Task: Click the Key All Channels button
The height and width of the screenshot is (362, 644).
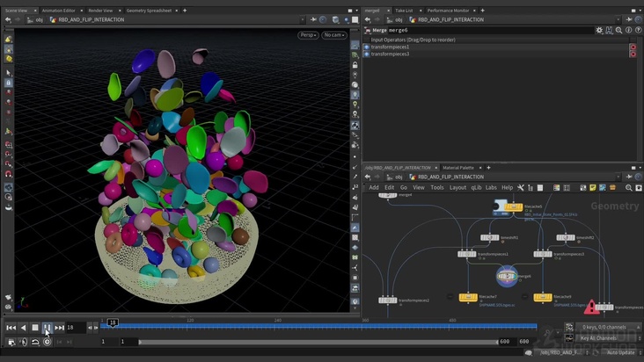Action: coord(598,338)
